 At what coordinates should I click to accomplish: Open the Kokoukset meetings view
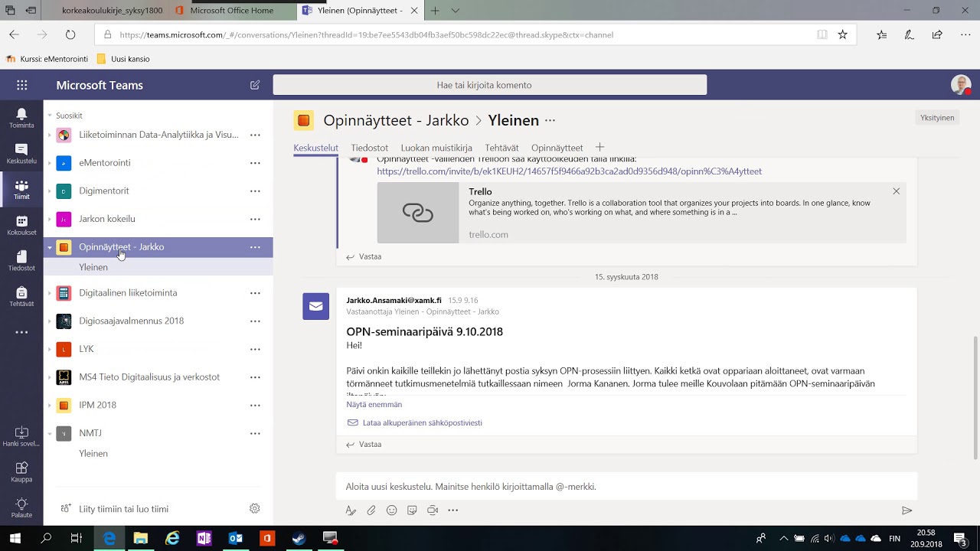click(x=21, y=226)
